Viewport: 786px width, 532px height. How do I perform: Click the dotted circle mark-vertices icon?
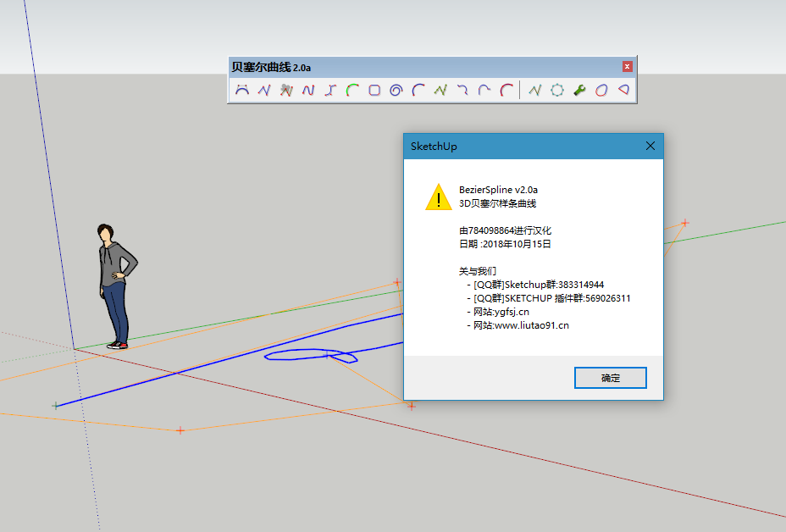click(557, 91)
